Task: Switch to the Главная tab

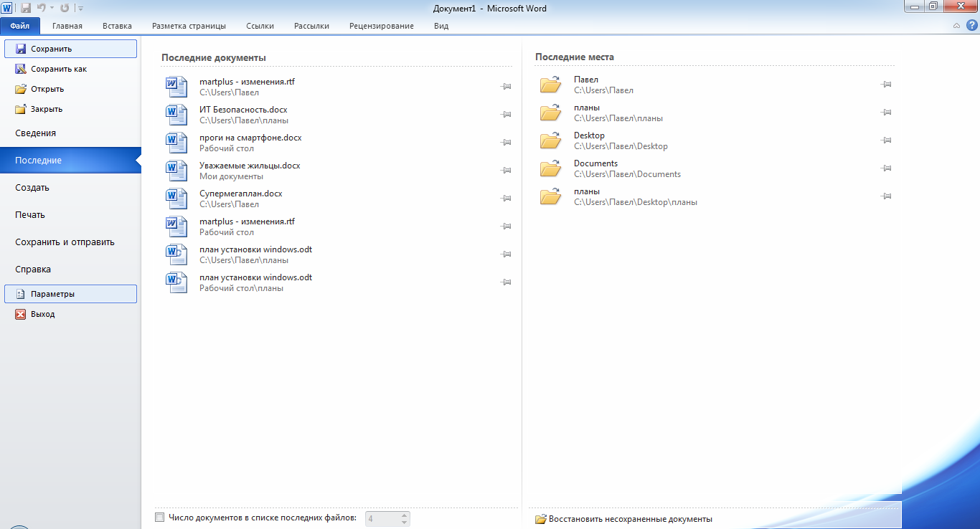Action: tap(67, 26)
